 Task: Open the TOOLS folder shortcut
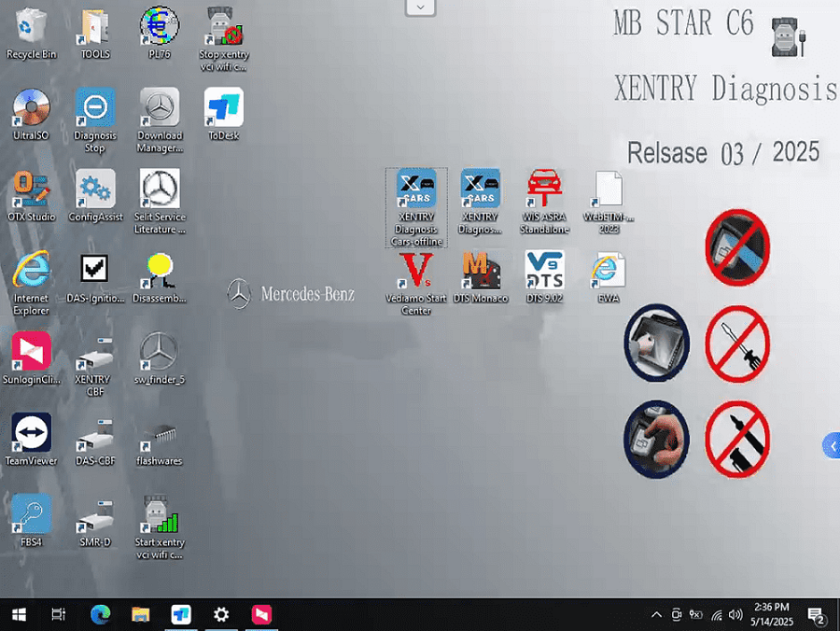pos(95,34)
